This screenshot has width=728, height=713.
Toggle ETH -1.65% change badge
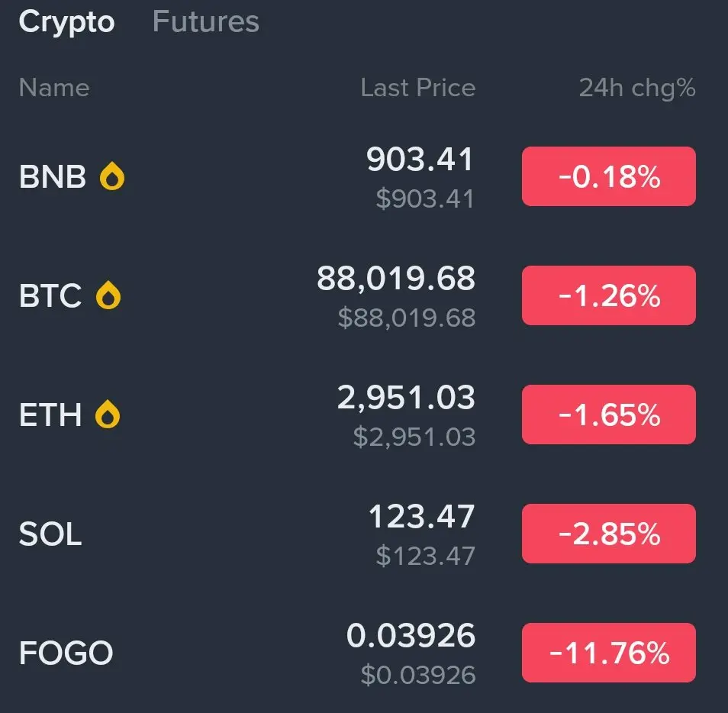pyautogui.click(x=608, y=415)
